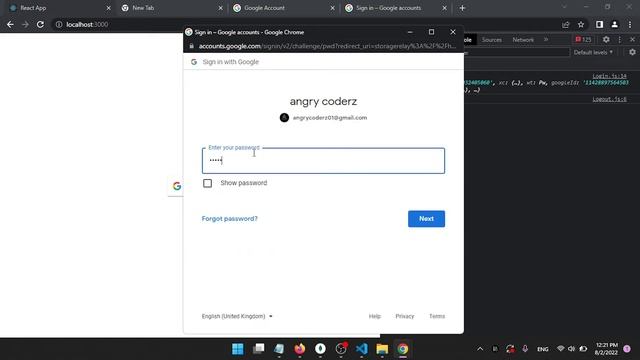Open the Default levels dropdown
The image size is (640, 360).
point(593,52)
